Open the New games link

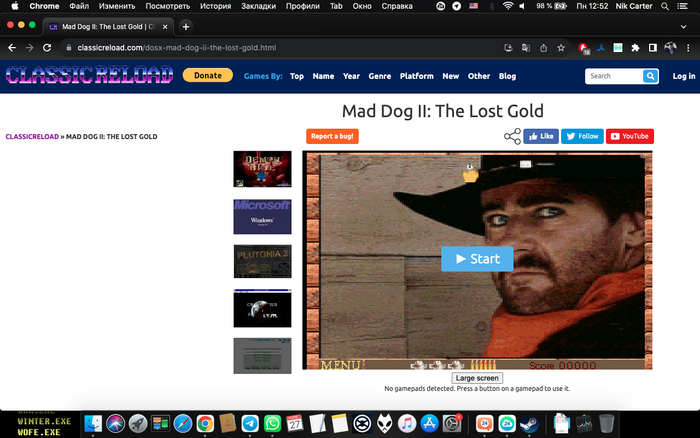point(451,76)
